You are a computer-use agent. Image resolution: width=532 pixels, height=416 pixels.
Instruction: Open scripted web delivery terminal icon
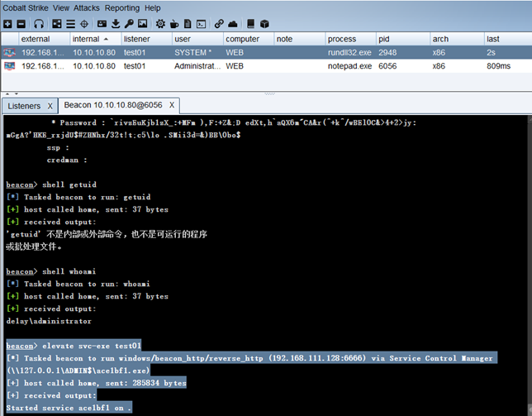202,24
